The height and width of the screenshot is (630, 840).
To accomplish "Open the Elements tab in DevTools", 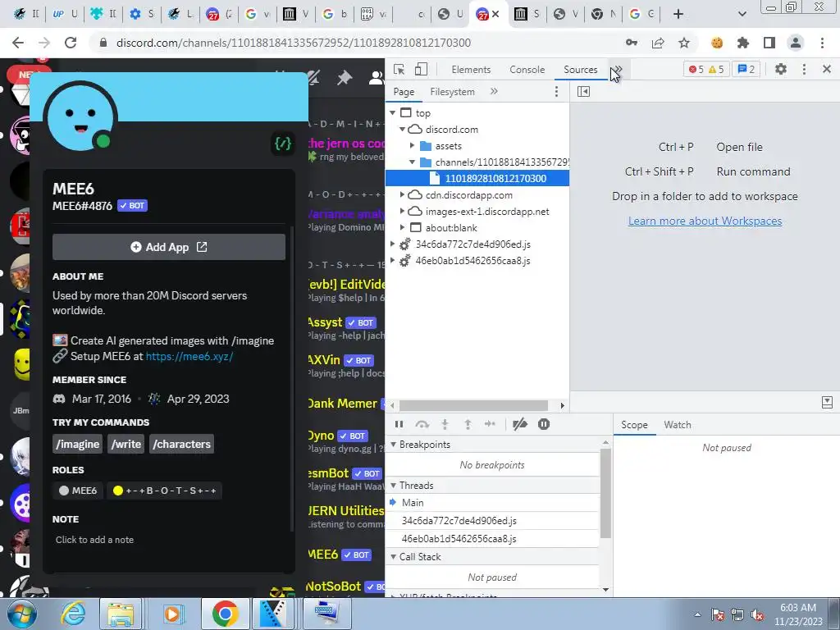I will coord(471,70).
